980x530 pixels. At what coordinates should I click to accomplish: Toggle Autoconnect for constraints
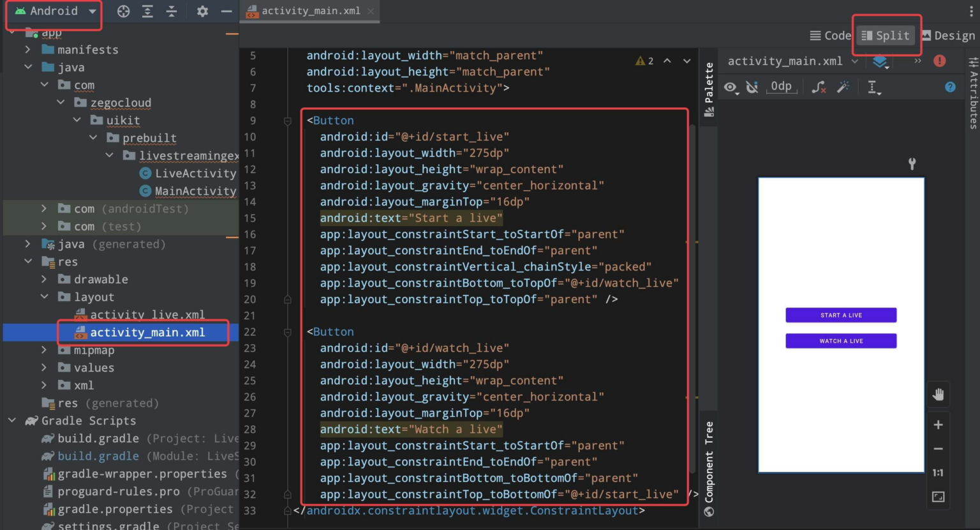pos(753,87)
